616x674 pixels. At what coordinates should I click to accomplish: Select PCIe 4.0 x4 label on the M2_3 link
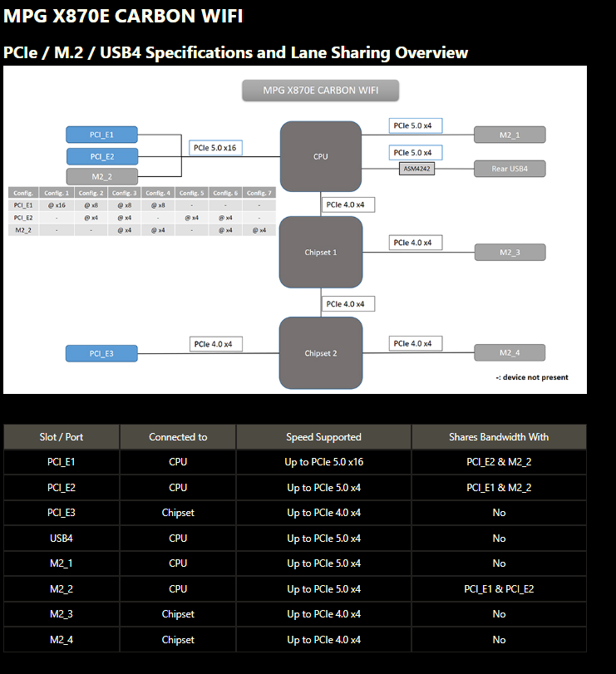click(416, 243)
